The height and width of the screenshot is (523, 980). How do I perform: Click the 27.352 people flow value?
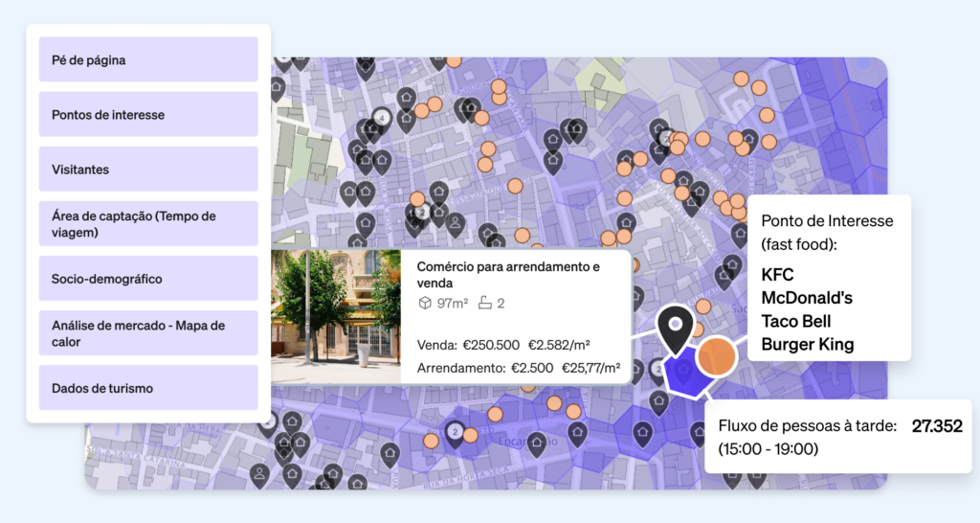pos(937,426)
